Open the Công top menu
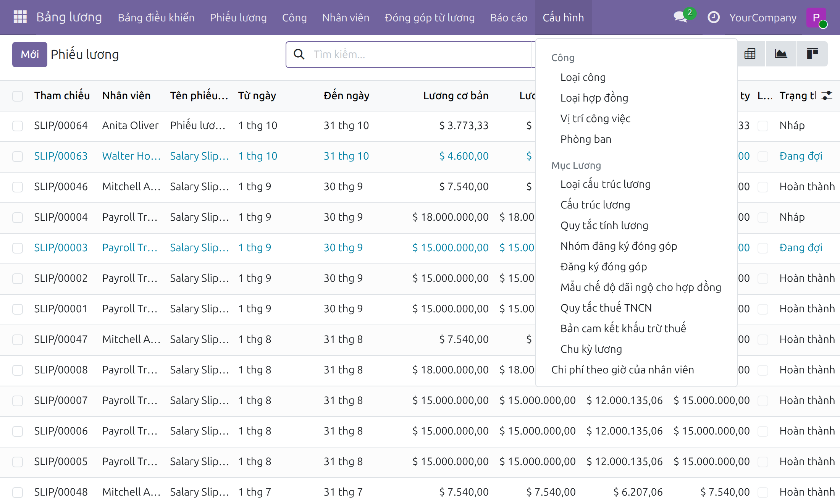The height and width of the screenshot is (504, 840). point(294,18)
